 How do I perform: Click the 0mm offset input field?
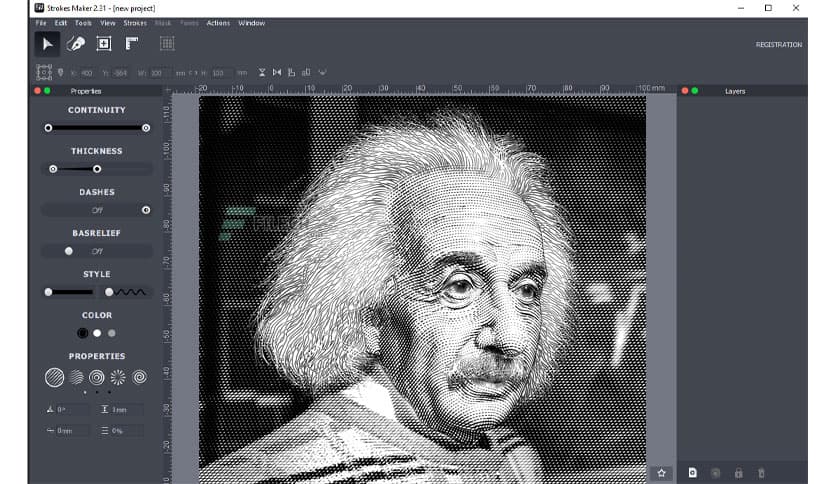pyautogui.click(x=72, y=431)
